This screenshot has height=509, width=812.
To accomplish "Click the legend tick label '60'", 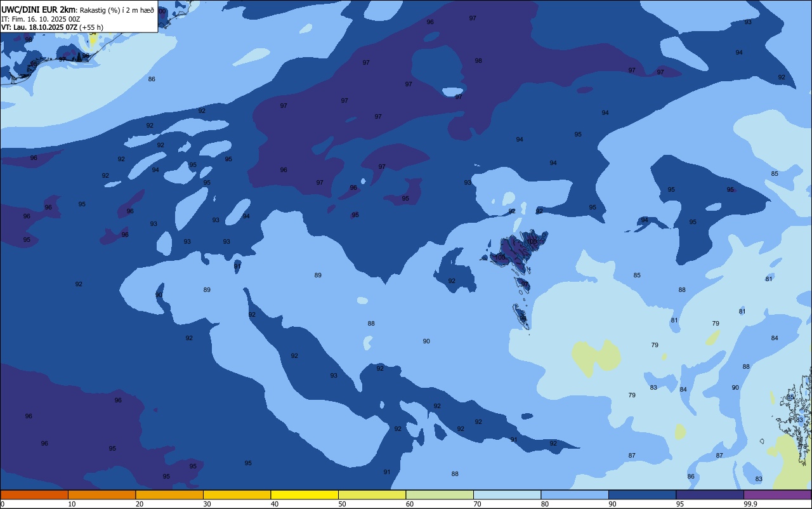I will [x=410, y=504].
